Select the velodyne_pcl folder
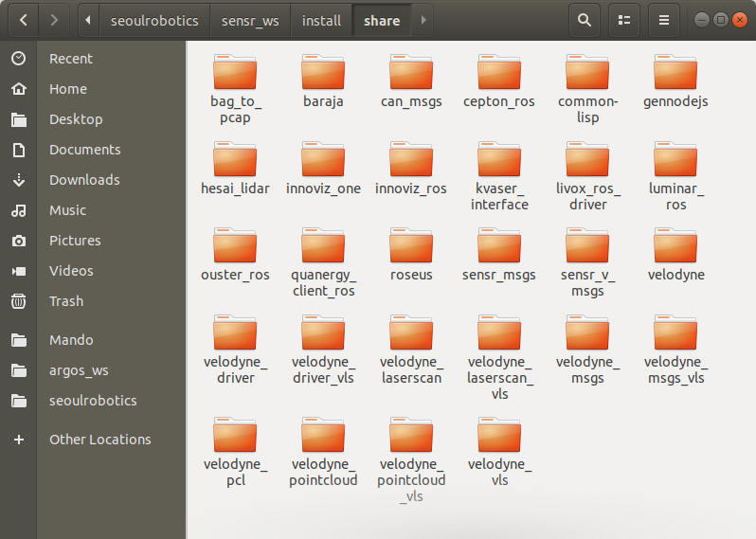Screen dimensions: 756x539 235,452
